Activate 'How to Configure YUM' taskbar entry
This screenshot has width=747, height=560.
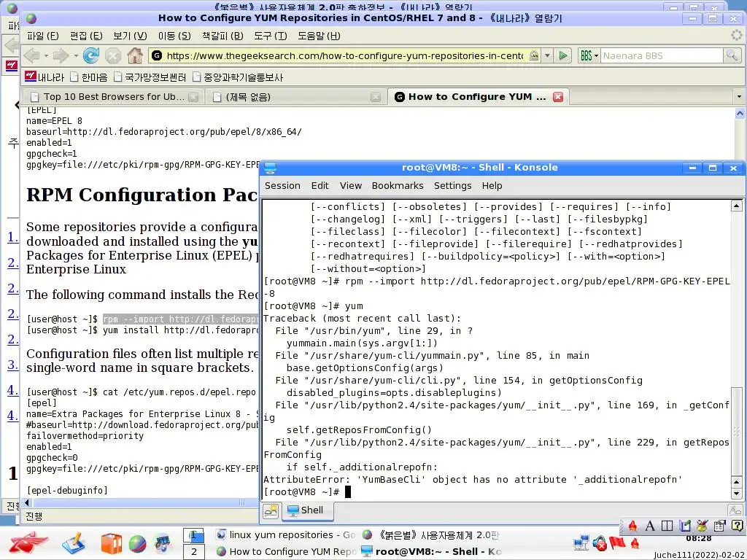click(x=286, y=551)
